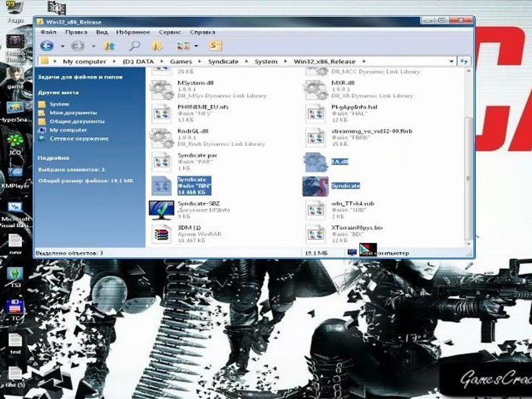This screenshot has width=532, height=399.
Task: Click the scrollbar down arrow
Action: [x=468, y=244]
